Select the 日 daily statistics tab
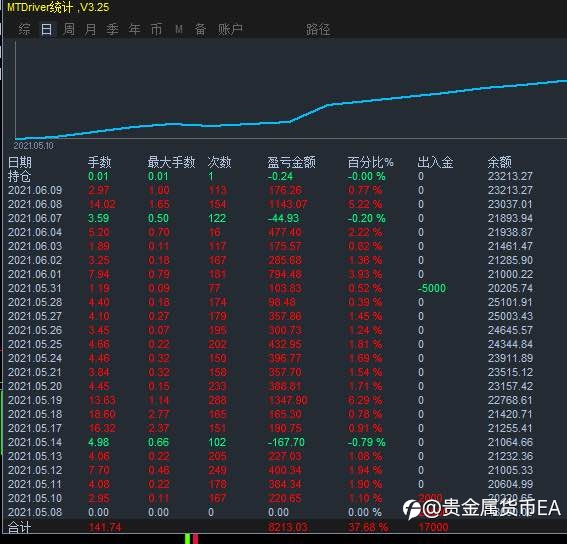 [x=47, y=29]
